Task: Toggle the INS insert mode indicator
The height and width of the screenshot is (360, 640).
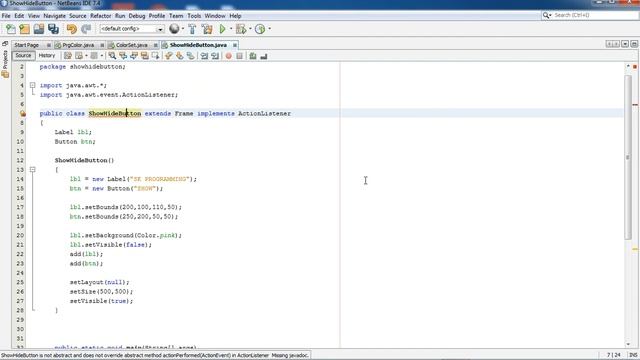Action: coord(633,355)
